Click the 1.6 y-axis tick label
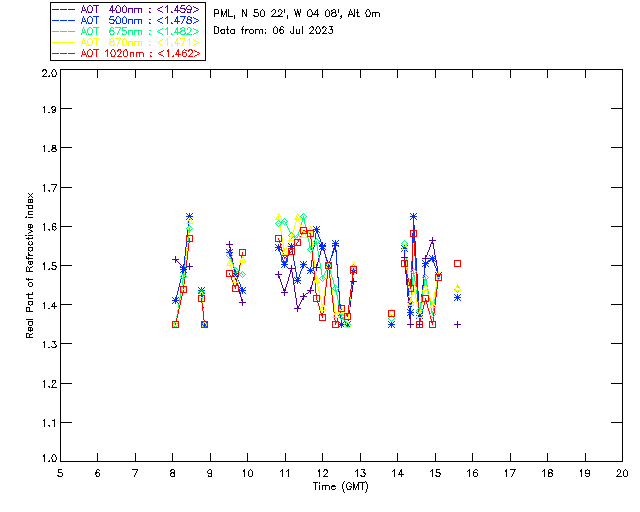Viewport: 640px width, 512px height. click(49, 227)
